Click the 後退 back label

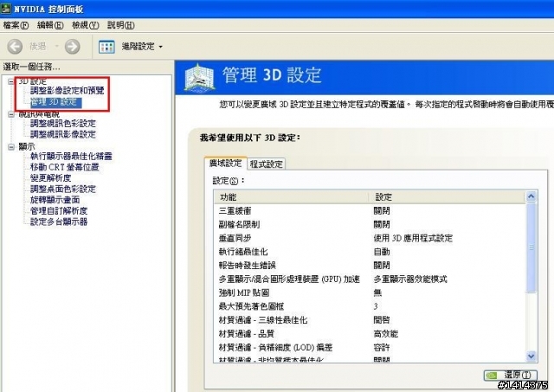tap(38, 46)
